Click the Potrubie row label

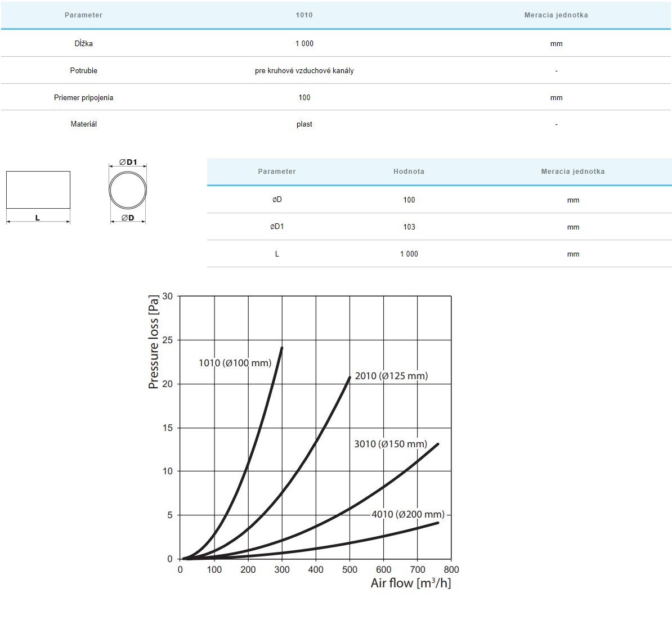[83, 70]
